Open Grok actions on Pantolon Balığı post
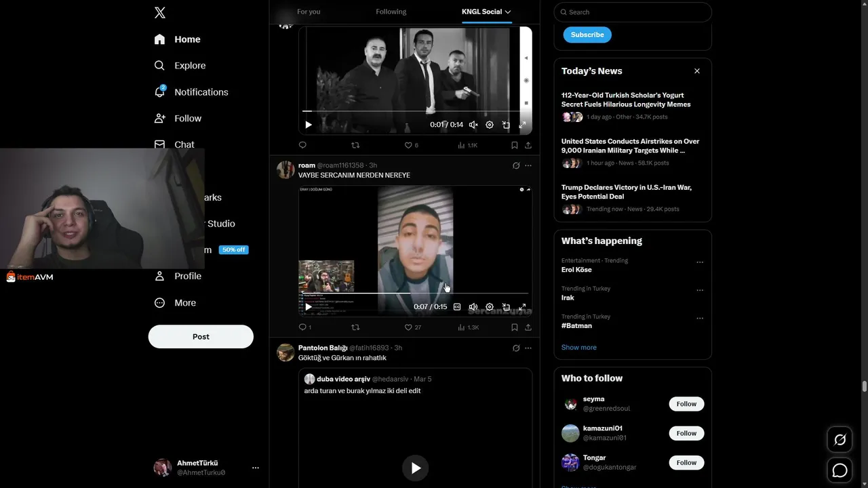Screen dimensions: 868x488 pyautogui.click(x=516, y=348)
